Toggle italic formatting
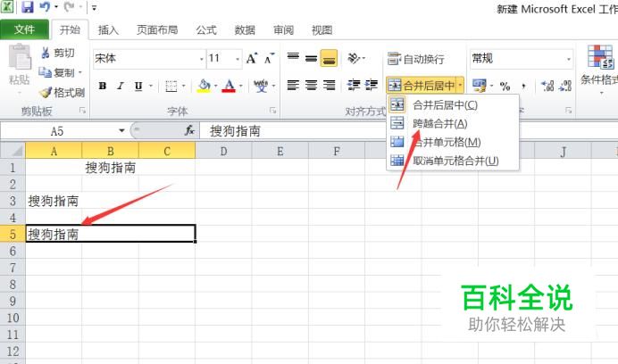The height and width of the screenshot is (364, 618). [x=121, y=86]
